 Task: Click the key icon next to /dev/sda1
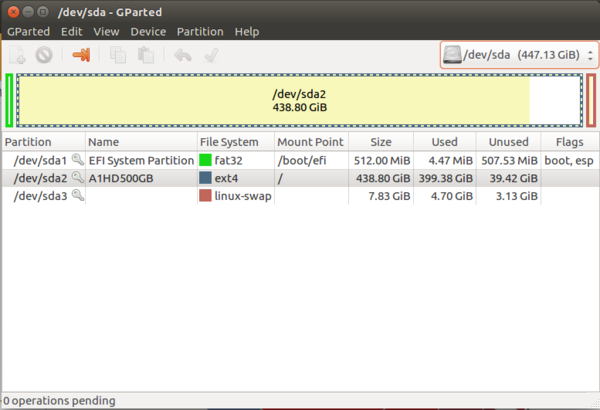pos(78,159)
